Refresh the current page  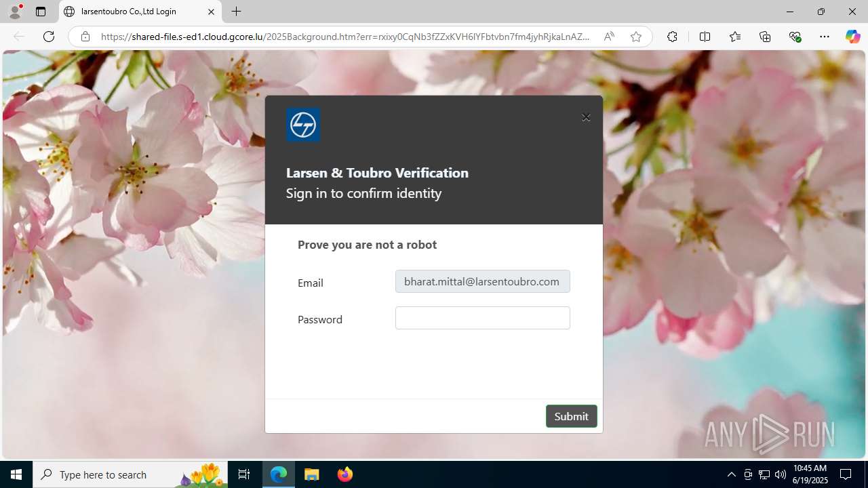coord(49,37)
